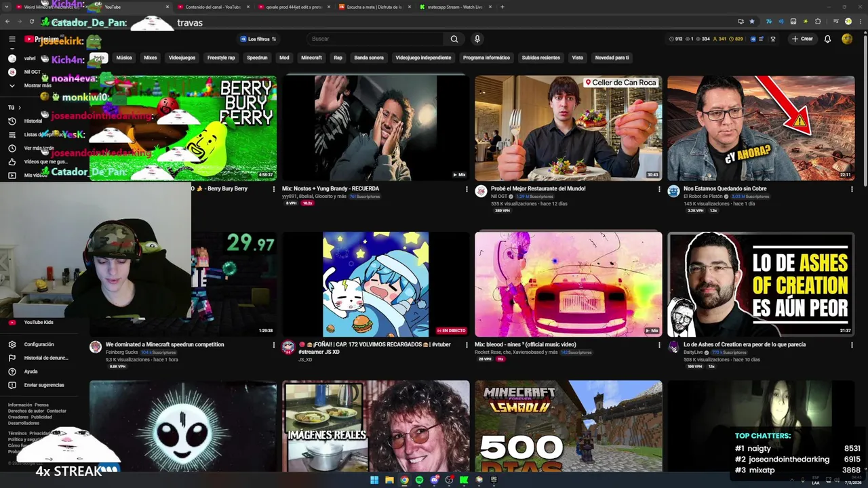Image resolution: width=868 pixels, height=488 pixels.
Task: Start voice search with the microphone icon
Action: pos(477,39)
